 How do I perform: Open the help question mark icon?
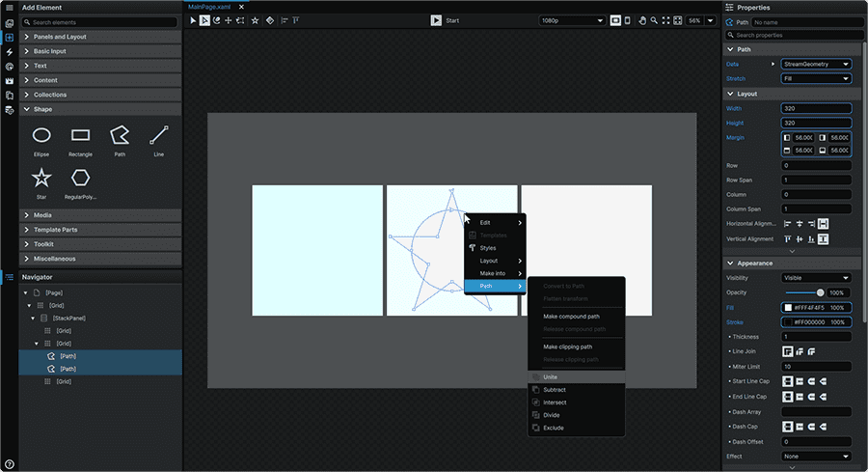pyautogui.click(x=10, y=464)
